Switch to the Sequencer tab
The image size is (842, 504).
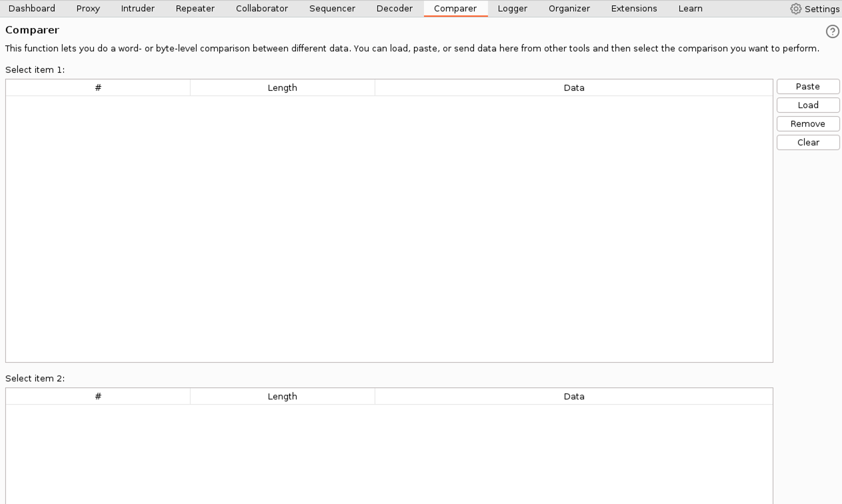tap(332, 9)
